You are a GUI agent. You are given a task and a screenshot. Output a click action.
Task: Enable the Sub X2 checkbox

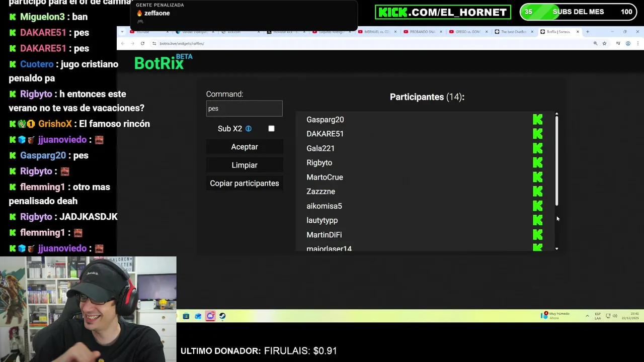click(x=271, y=129)
